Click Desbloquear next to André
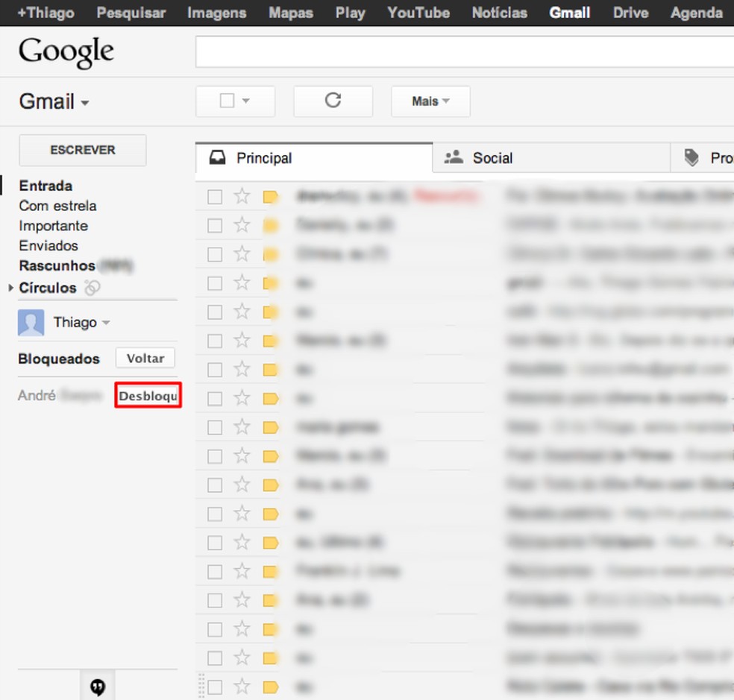734x700 pixels. point(148,395)
